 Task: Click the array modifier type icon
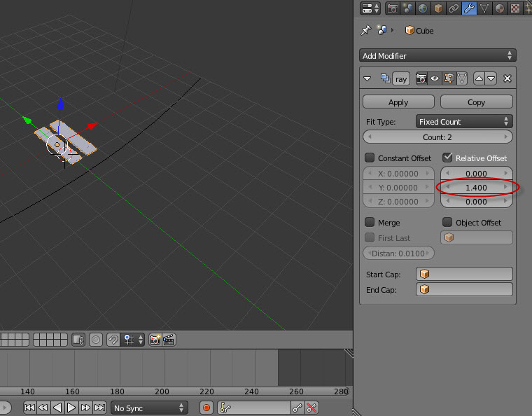point(385,78)
